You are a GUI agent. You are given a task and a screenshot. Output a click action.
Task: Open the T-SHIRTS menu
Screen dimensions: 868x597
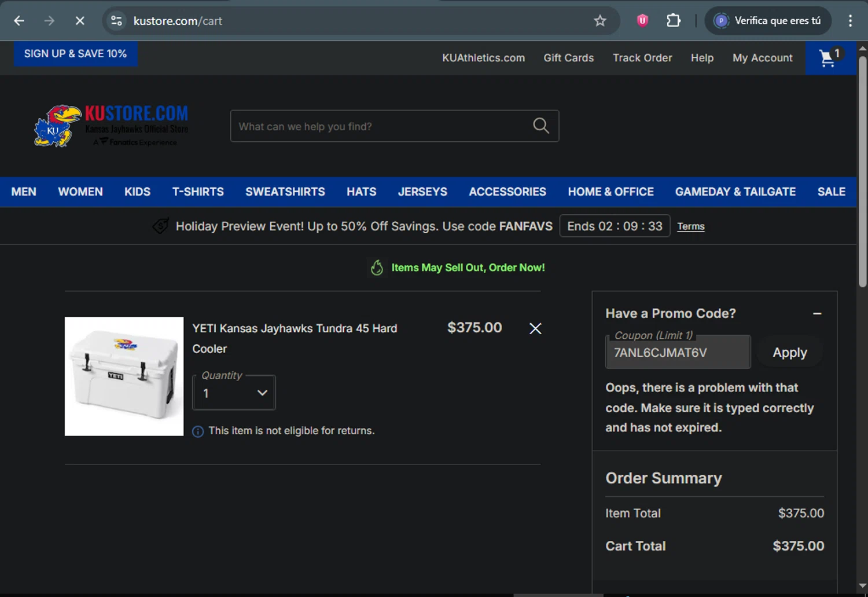[x=198, y=192]
